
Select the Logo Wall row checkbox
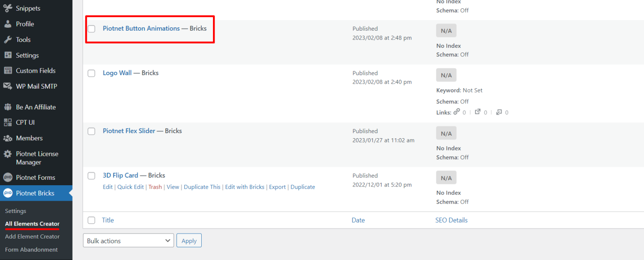click(91, 73)
